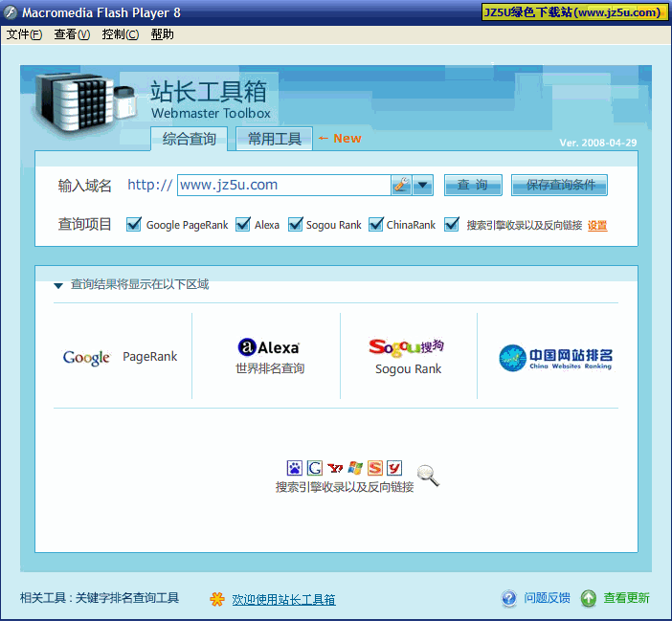Click the orange flower icon by welcome link

click(x=217, y=599)
